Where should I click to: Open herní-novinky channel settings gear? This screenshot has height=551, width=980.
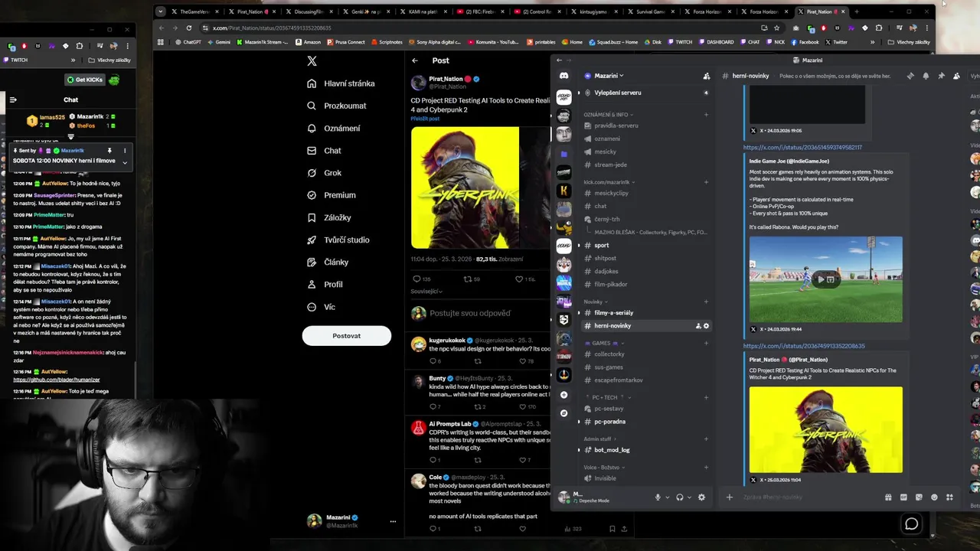tap(706, 326)
